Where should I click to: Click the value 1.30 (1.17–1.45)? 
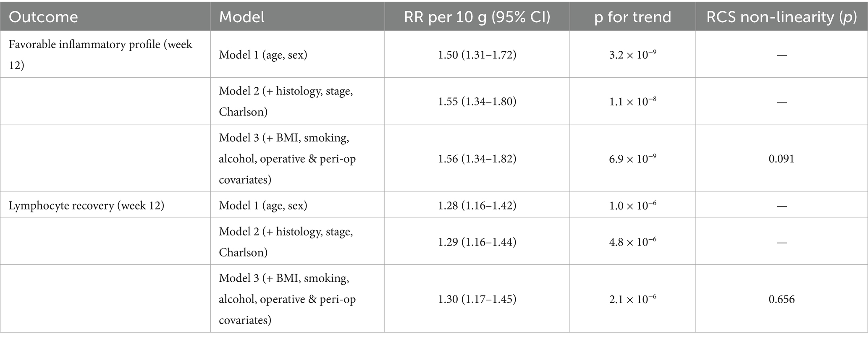pyautogui.click(x=477, y=299)
